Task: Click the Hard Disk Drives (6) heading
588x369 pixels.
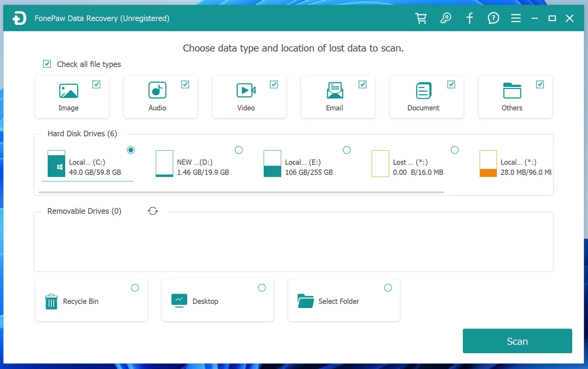Action: click(x=82, y=134)
